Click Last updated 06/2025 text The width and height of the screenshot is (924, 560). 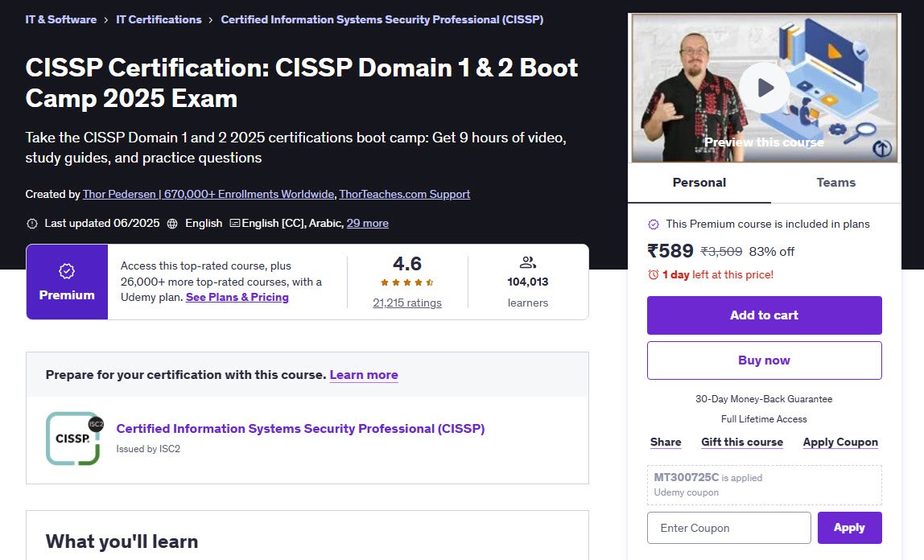coord(102,223)
